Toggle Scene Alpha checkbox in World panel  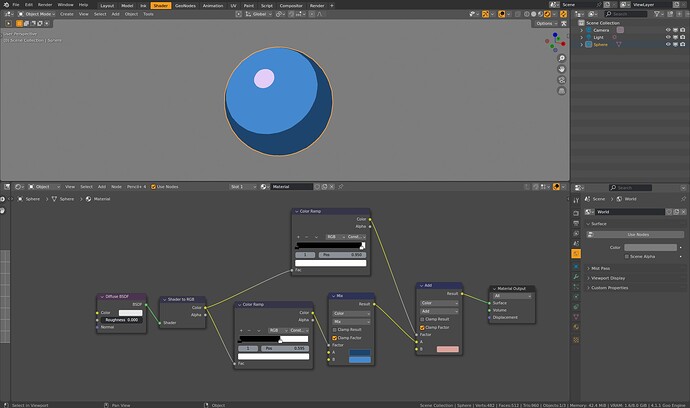[x=627, y=257]
